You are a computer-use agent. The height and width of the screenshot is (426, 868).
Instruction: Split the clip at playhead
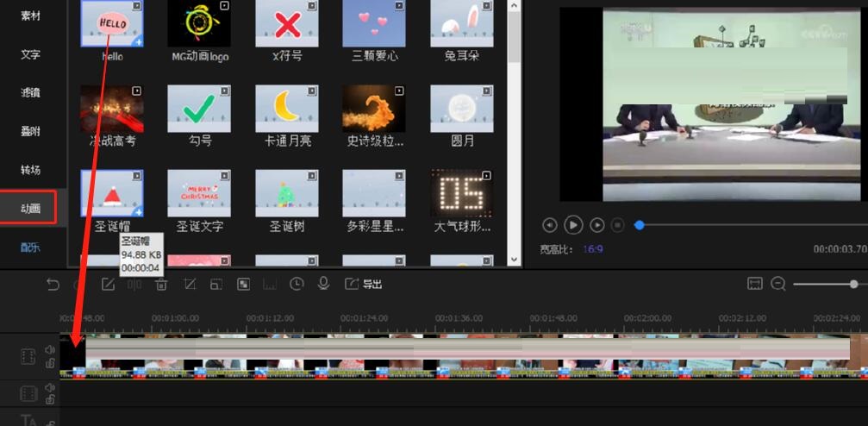[134, 285]
